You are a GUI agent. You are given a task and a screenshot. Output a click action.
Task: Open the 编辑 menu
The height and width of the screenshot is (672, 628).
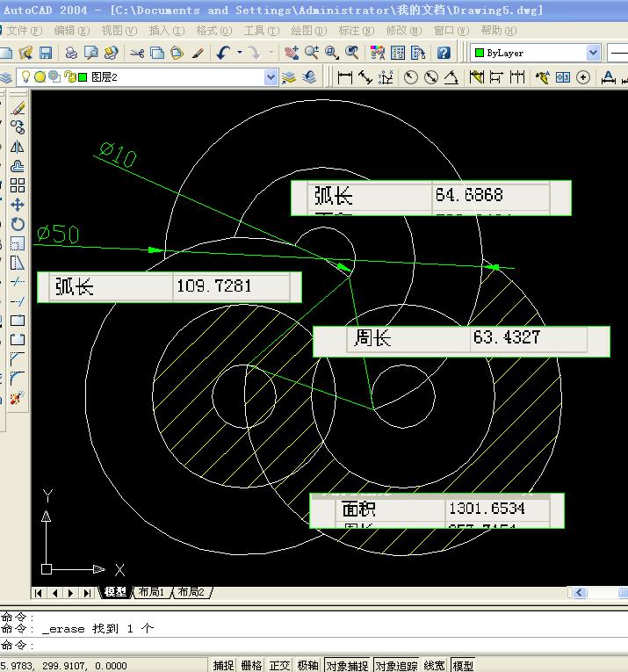[71, 31]
